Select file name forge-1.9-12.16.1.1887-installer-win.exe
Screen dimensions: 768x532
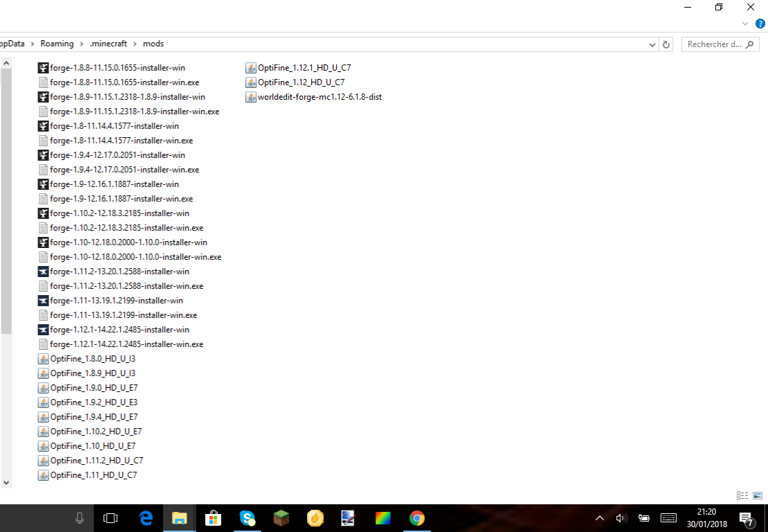click(121, 199)
